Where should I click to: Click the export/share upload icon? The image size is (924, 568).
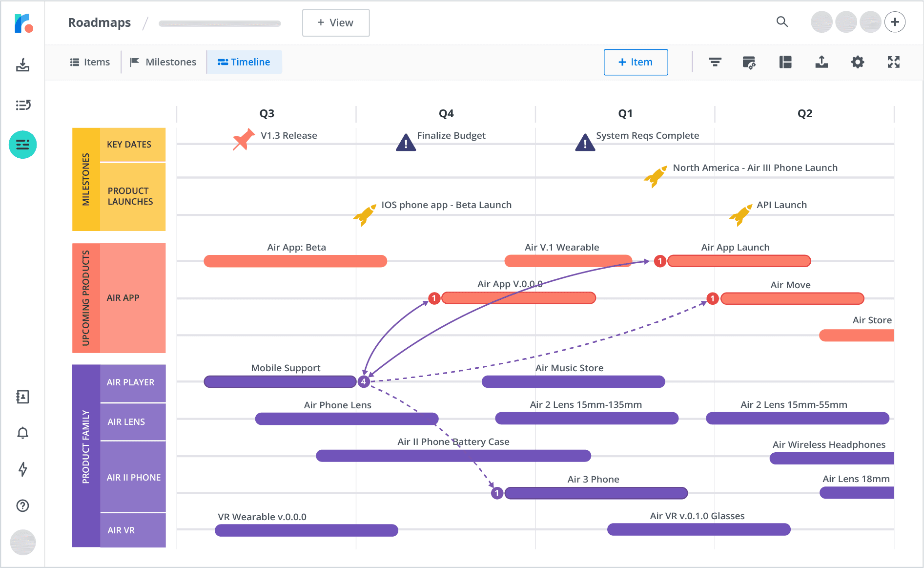[821, 62]
